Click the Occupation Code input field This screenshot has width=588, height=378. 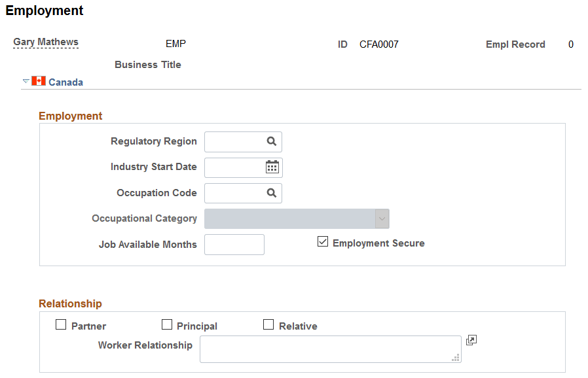click(236, 193)
